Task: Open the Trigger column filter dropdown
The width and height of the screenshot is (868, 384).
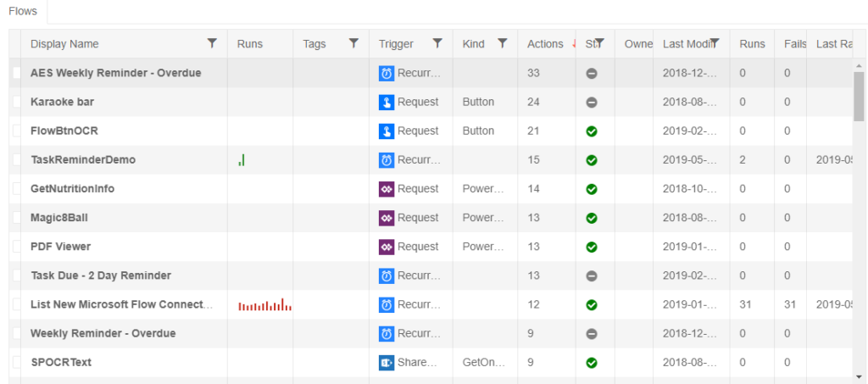Action: pos(437,43)
